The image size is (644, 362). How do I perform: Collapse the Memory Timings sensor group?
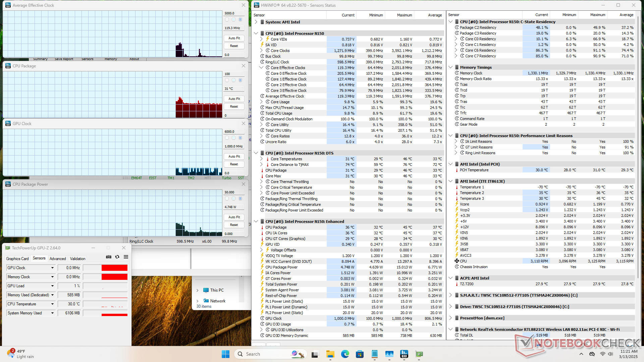click(x=450, y=67)
